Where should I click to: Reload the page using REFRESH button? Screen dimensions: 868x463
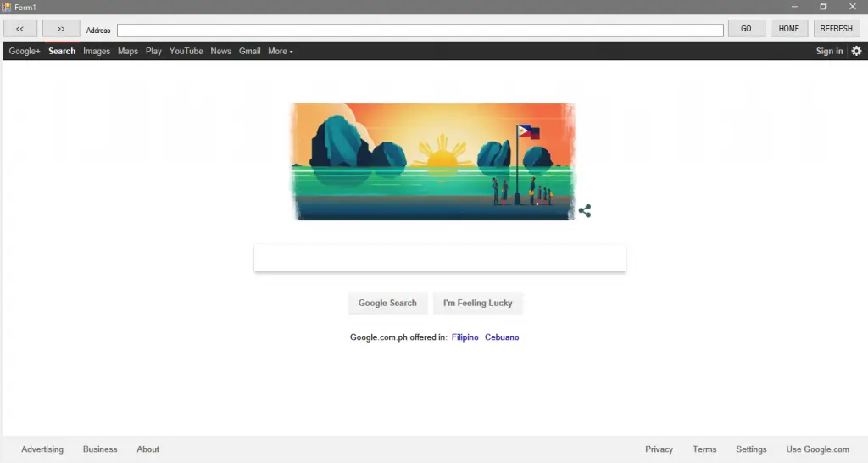point(837,29)
